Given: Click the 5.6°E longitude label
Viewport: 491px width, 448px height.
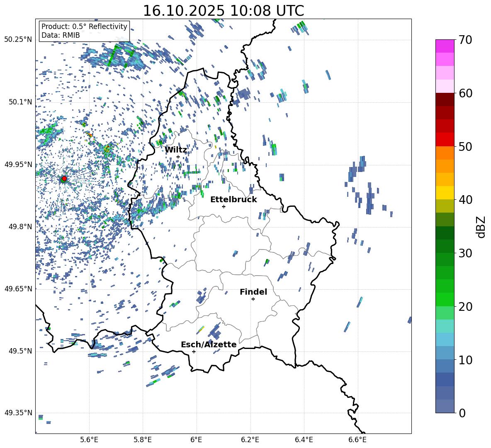Looking at the screenshot, I should (x=89, y=440).
